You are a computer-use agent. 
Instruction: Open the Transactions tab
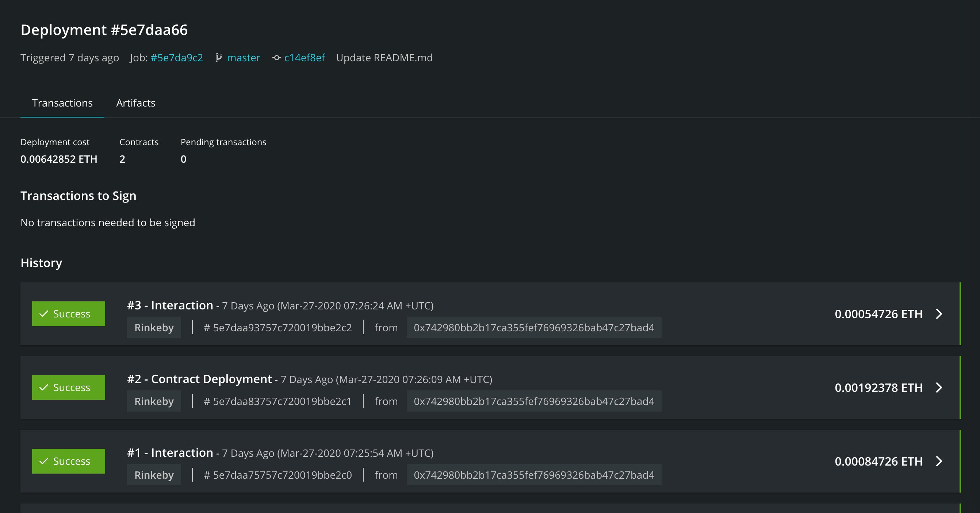point(62,103)
